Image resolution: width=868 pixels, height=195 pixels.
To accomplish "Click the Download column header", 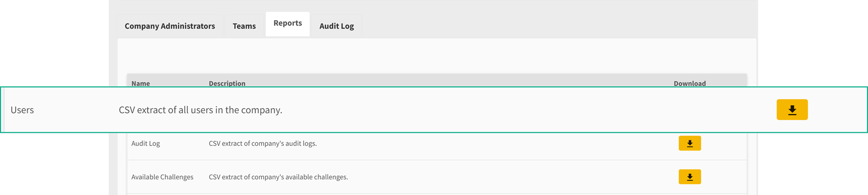I will coord(690,83).
